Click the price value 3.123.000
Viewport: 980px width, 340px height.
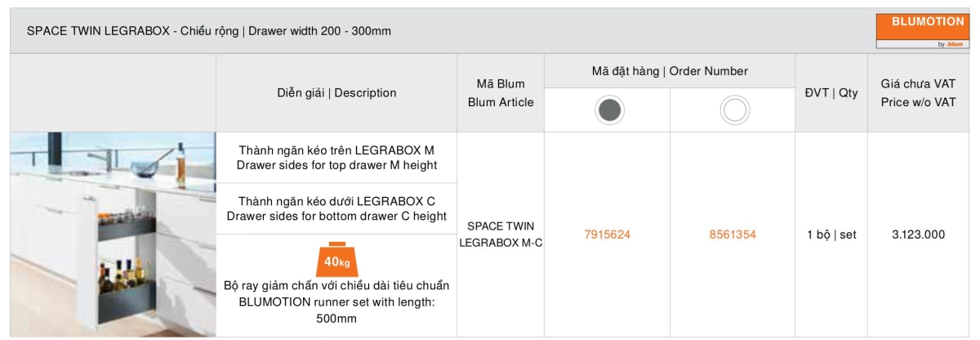click(x=918, y=235)
